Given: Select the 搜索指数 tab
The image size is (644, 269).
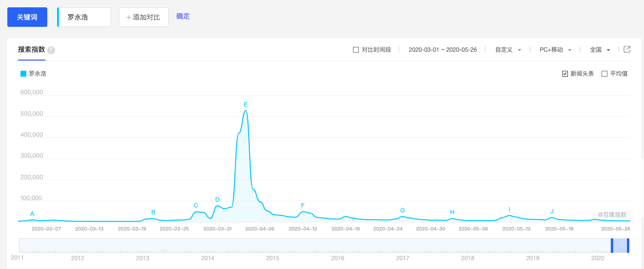Looking at the screenshot, I should click(32, 49).
